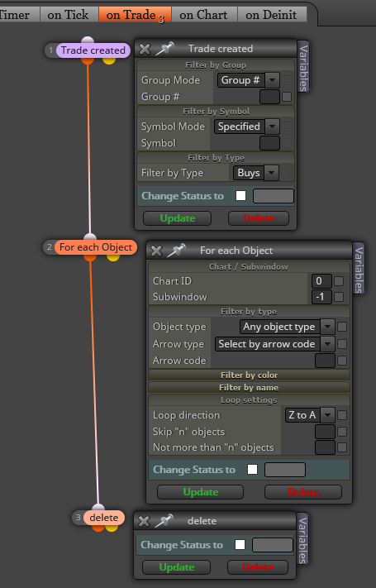Click Update in Trade created panel
This screenshot has width=376, height=588.
coord(178,218)
